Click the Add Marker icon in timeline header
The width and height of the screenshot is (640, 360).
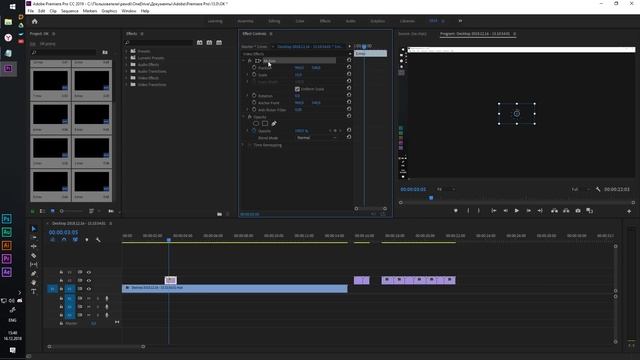click(x=87, y=240)
